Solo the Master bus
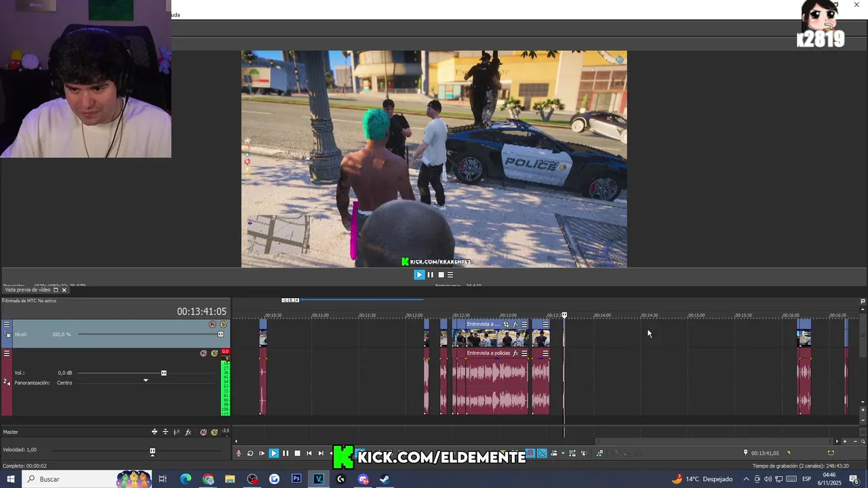 [x=214, y=432]
